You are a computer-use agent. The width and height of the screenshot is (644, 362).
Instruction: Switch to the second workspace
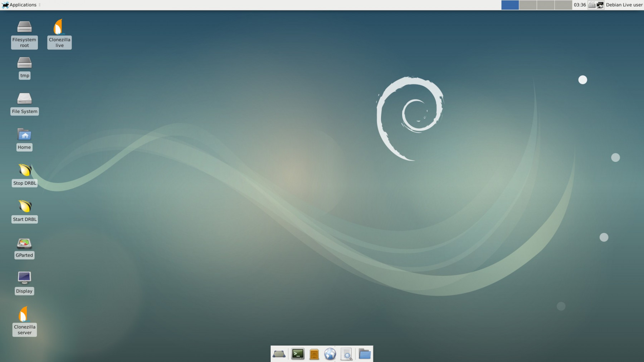528,5
